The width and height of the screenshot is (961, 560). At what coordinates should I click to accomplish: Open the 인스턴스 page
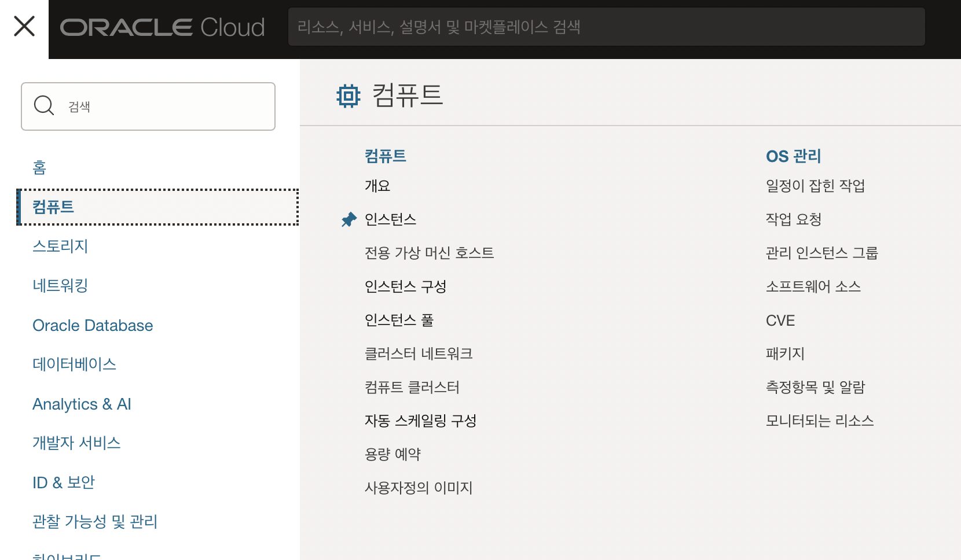tap(390, 220)
